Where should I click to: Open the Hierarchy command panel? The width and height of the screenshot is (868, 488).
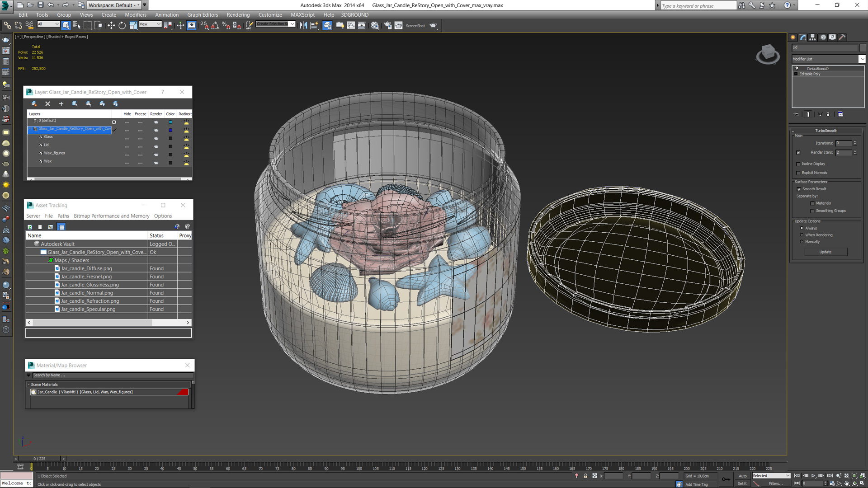812,38
